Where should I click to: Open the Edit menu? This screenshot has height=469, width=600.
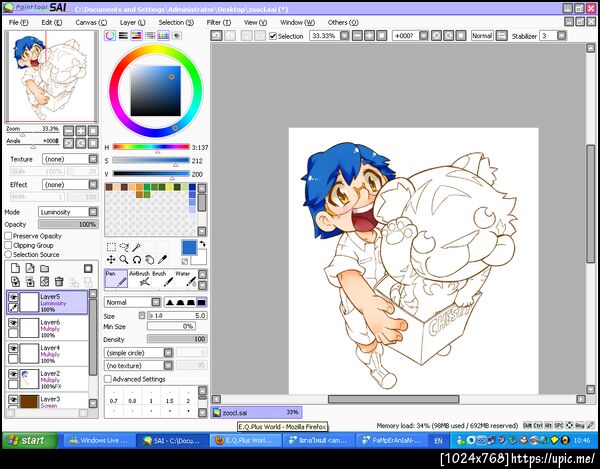click(52, 23)
